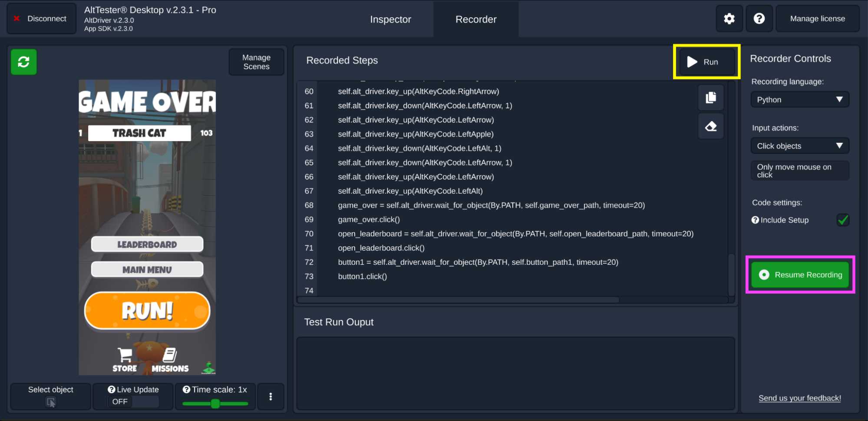Click the red X on Disconnect
Viewport: 868px width, 421px height.
pos(17,18)
